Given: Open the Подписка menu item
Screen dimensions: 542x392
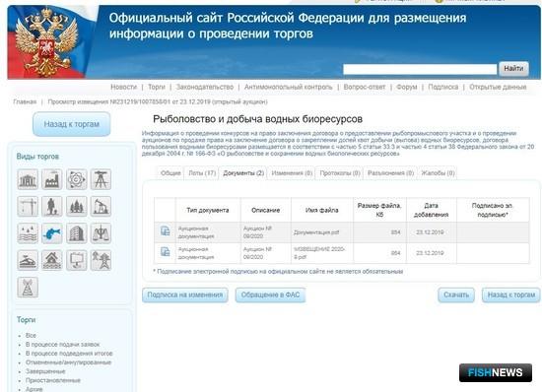Looking at the screenshot, I should [443, 87].
